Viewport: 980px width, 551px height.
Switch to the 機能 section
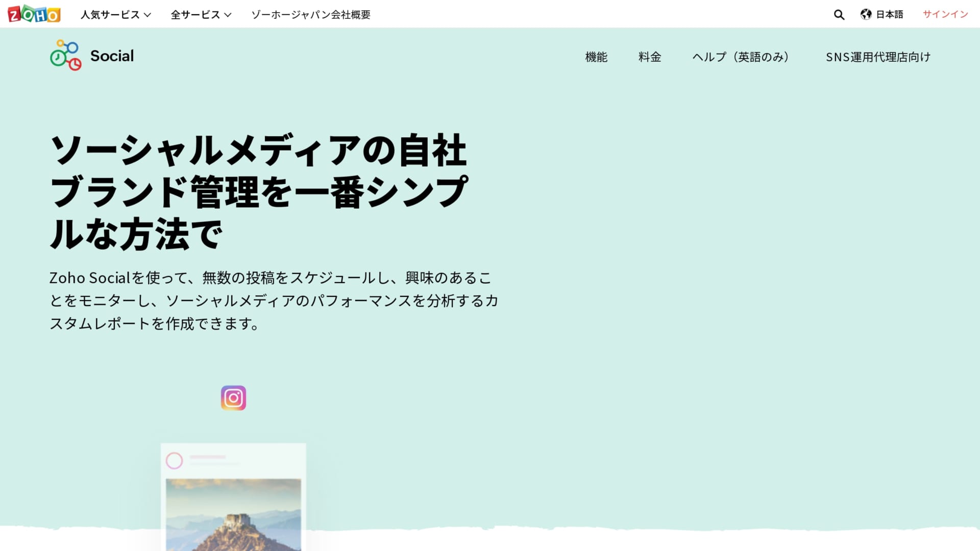(596, 57)
